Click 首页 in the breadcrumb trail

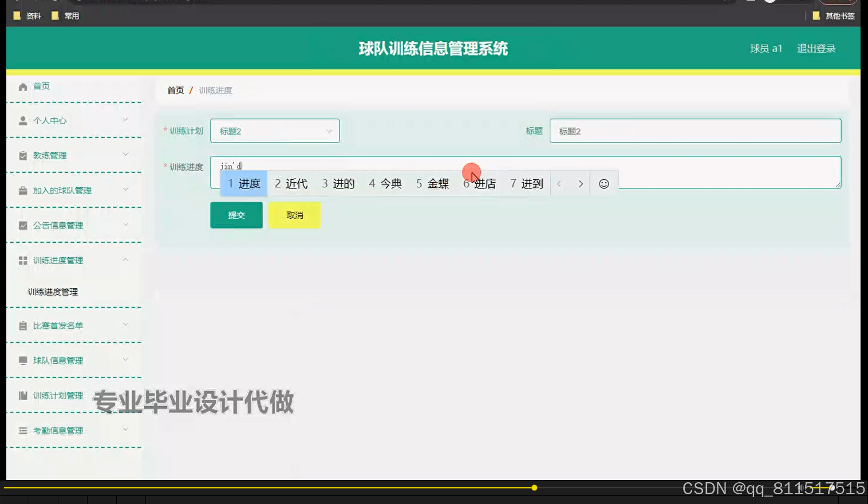[175, 90]
